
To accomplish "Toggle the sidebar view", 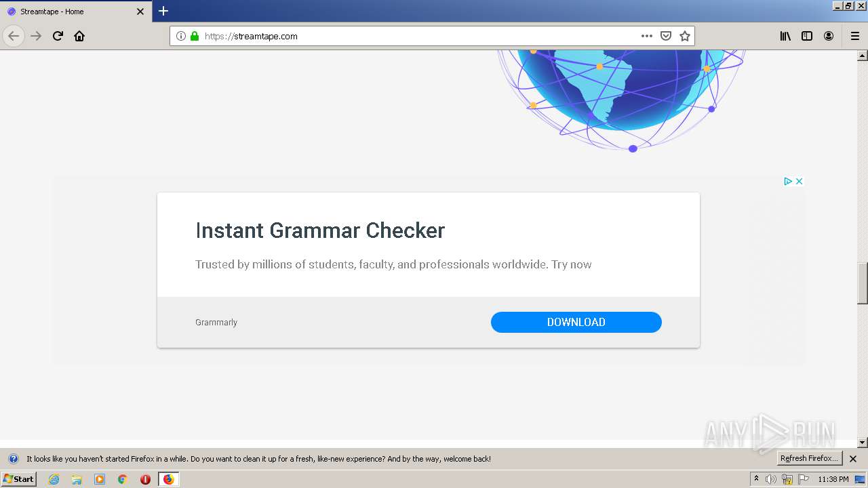I will tap(807, 36).
